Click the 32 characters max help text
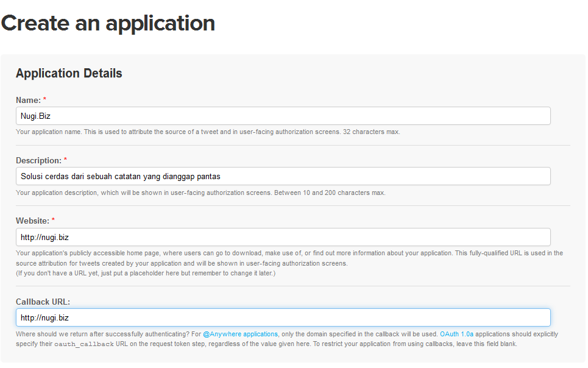This screenshot has width=588, height=368. tap(371, 132)
